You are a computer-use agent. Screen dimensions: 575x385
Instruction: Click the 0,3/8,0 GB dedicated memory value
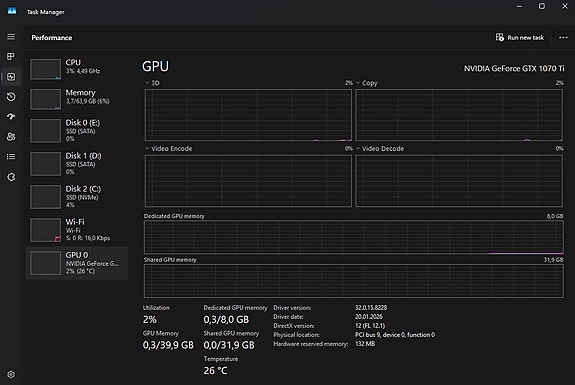point(226,320)
